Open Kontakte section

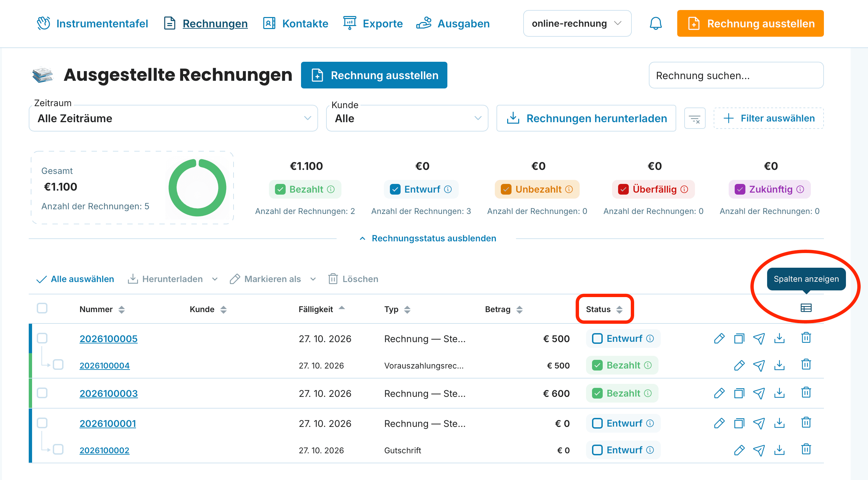[x=295, y=24]
